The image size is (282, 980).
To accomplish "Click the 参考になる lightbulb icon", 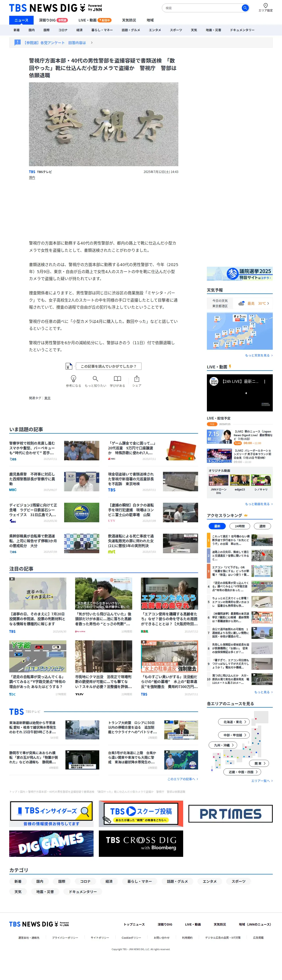I will tap(73, 378).
